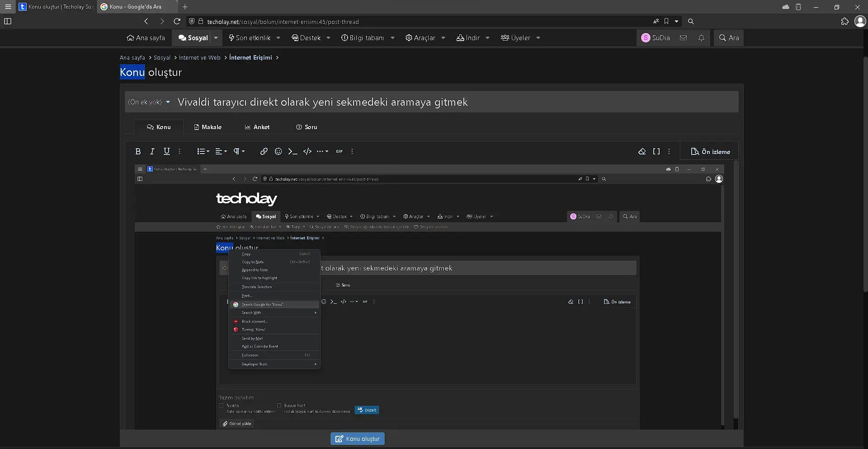868x449 pixels.
Task: Follow the Sosyal breadcrumb link
Action: click(162, 57)
